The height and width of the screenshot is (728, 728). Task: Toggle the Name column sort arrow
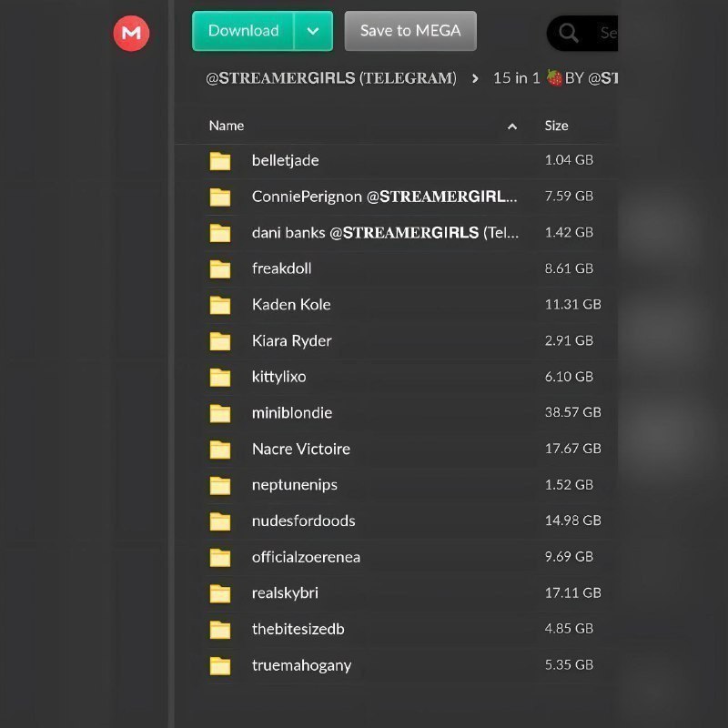[x=512, y=126]
